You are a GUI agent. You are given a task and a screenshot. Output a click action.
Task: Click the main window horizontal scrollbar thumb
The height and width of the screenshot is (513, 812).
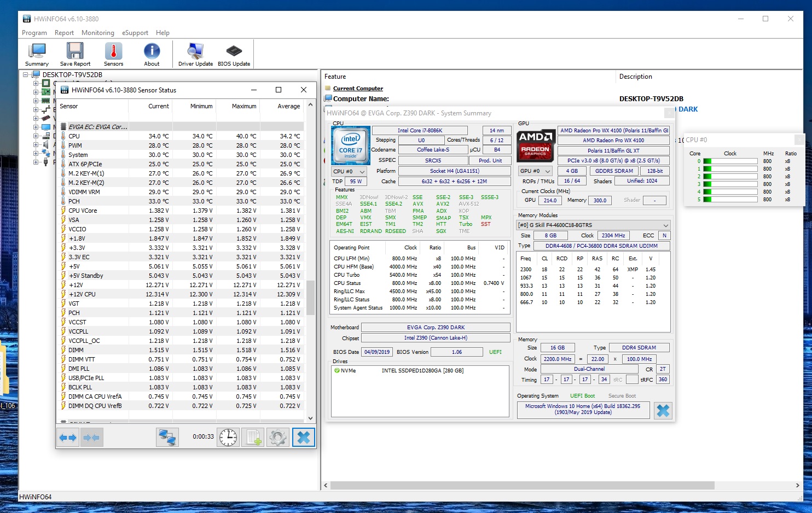522,485
